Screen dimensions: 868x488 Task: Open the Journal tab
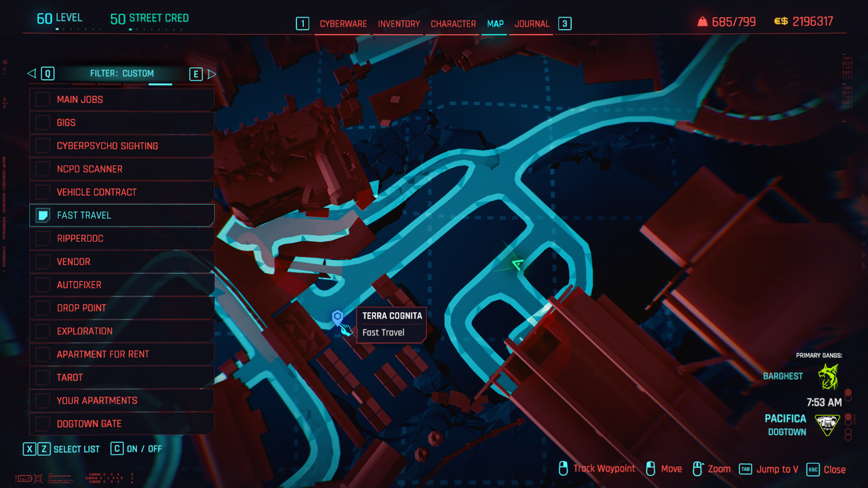point(532,24)
